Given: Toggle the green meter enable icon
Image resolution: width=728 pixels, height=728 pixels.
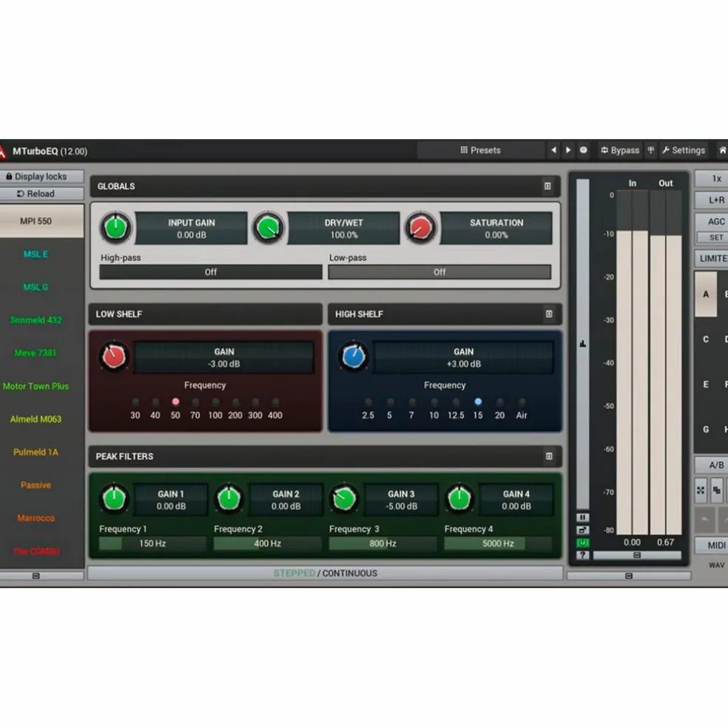Looking at the screenshot, I should point(583,542).
